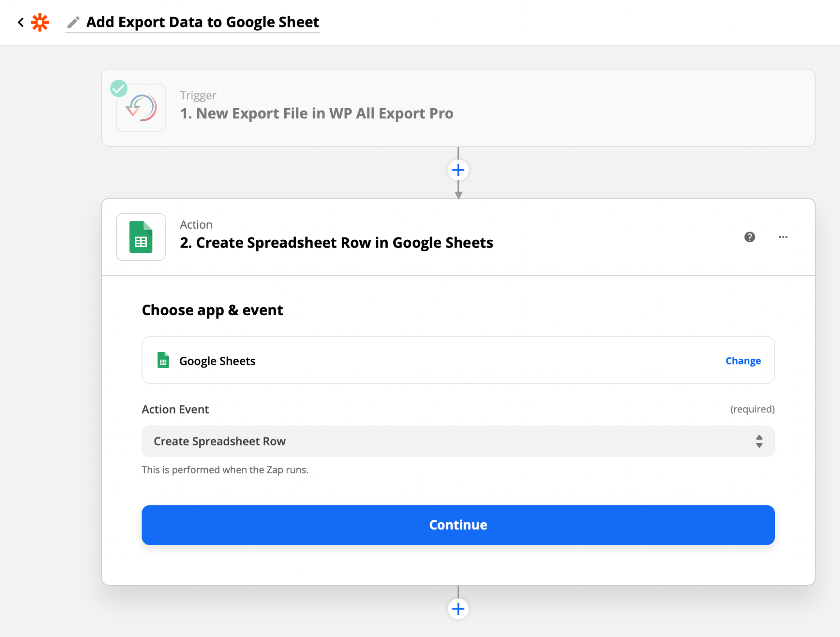
Task: Select action title 'Create Spreadsheet Row in Google Sheets'
Action: [x=336, y=243]
